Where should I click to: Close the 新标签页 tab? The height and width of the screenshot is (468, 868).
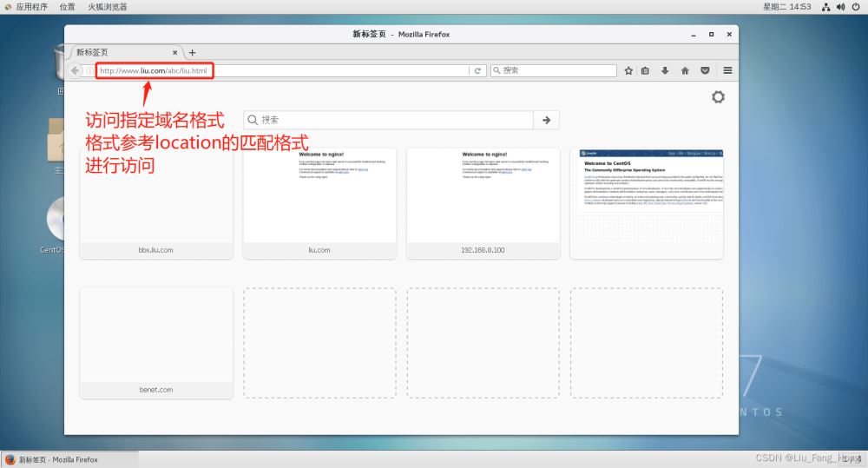pyautogui.click(x=175, y=53)
